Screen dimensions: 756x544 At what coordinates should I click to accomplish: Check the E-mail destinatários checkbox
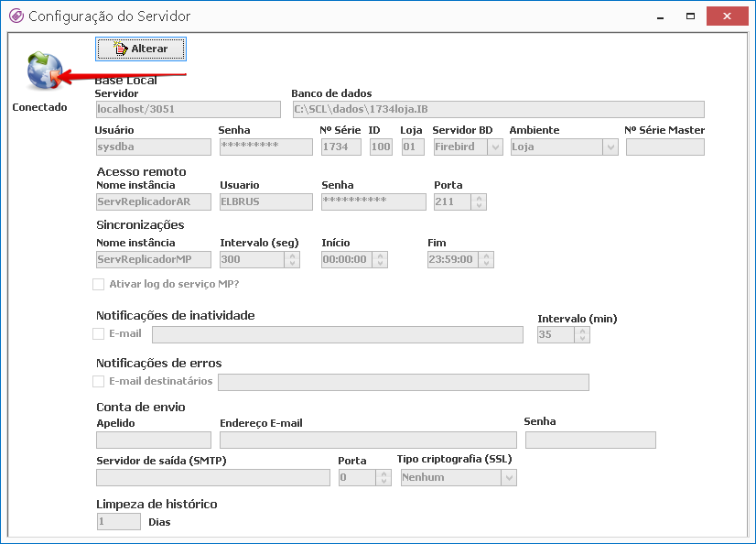tap(98, 382)
